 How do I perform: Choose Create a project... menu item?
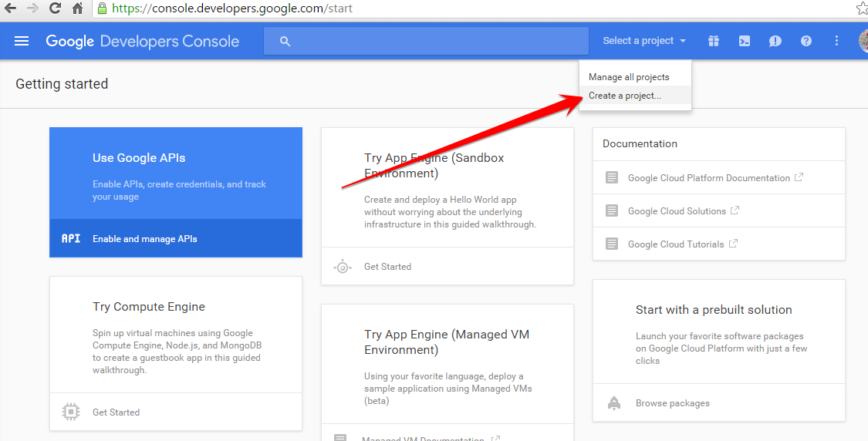tap(635, 96)
